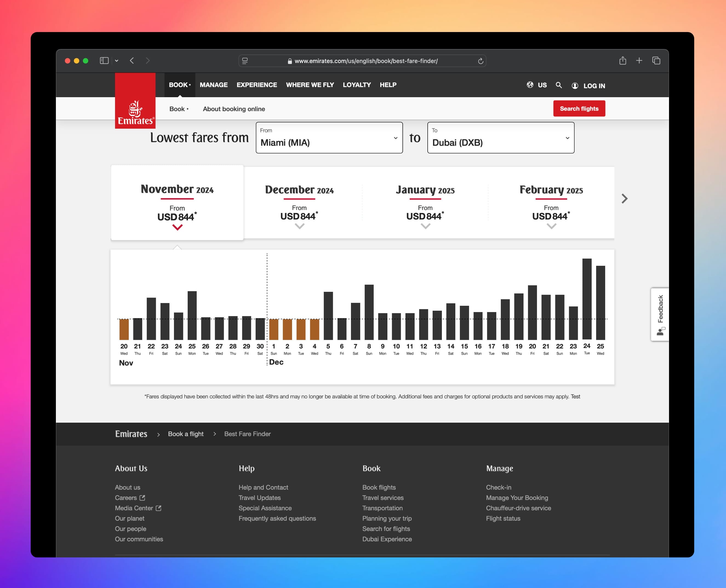Viewport: 726px width, 588px height.
Task: Click the US globe language icon
Action: point(530,85)
